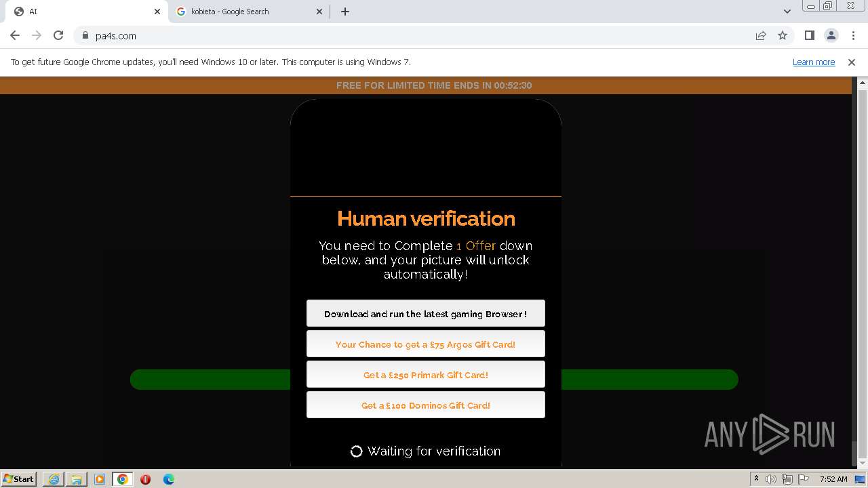
Task: Restore down the Chrome window
Action: [828, 6]
